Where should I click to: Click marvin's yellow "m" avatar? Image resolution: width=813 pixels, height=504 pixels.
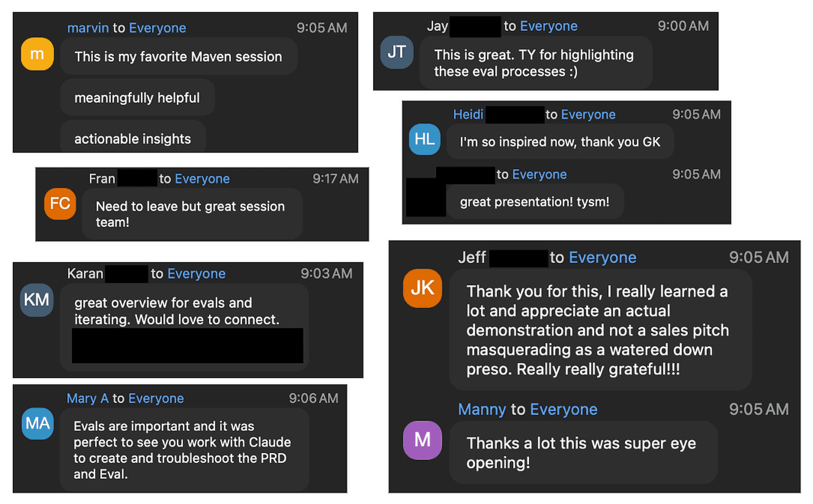coord(37,54)
